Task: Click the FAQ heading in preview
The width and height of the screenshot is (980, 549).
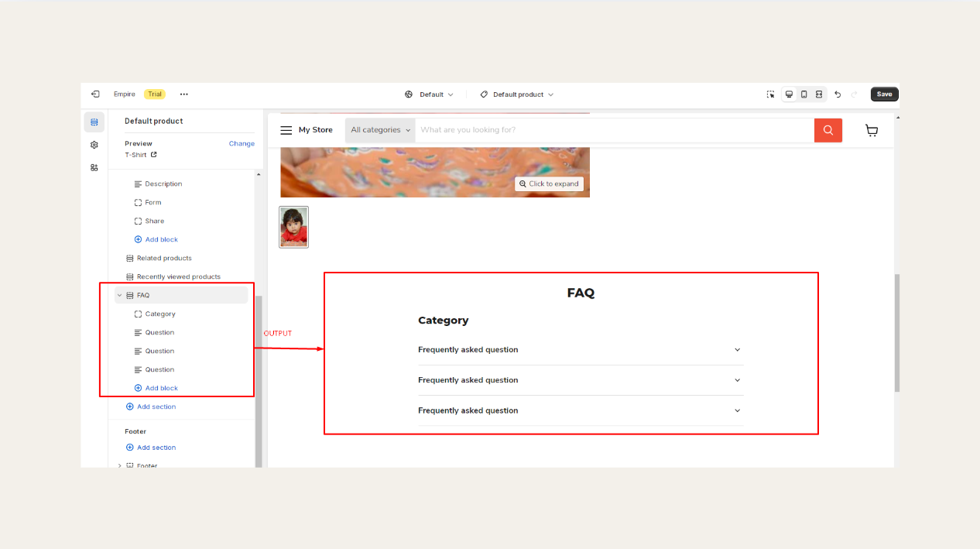Action: [x=581, y=293]
